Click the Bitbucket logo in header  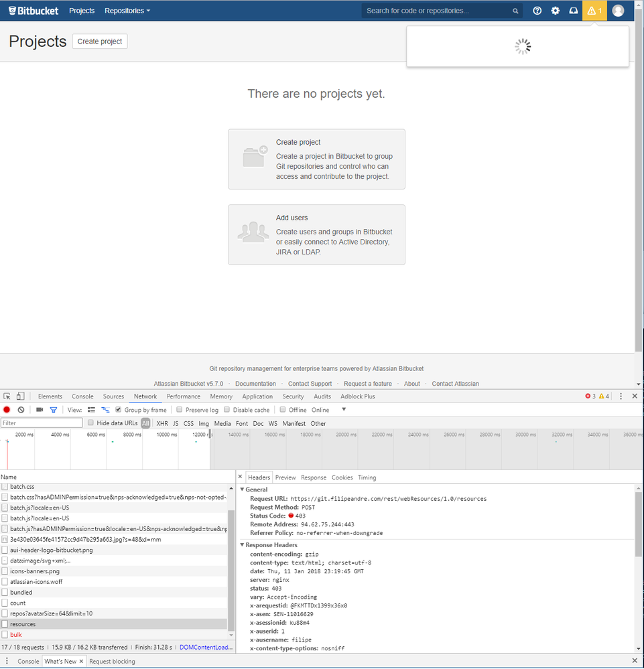point(34,11)
